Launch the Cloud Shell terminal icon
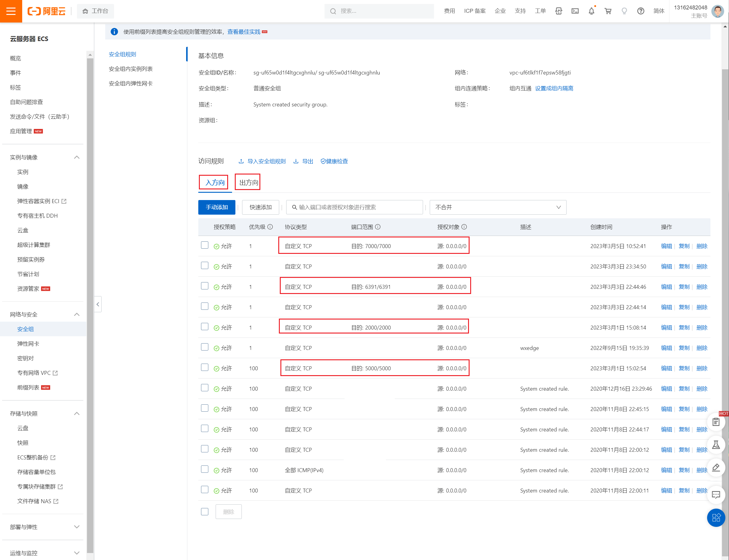729x560 pixels. 575,11
